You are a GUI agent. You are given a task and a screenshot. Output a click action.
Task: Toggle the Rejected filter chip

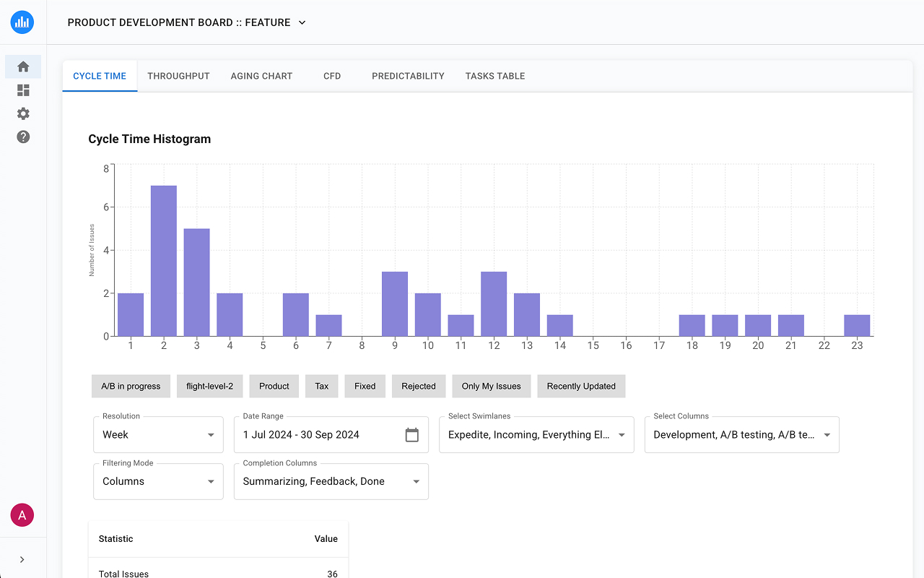419,386
